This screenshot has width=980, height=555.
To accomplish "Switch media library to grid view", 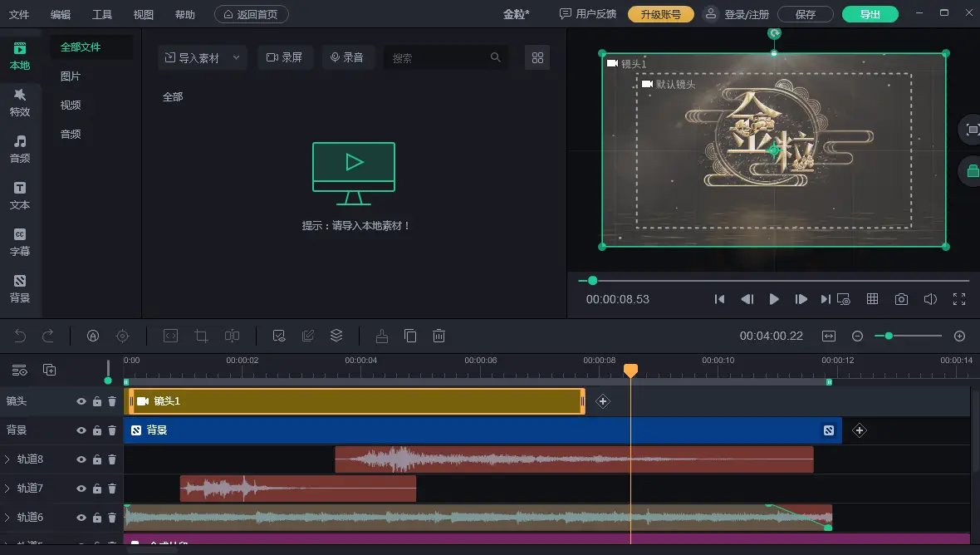I will pyautogui.click(x=537, y=58).
